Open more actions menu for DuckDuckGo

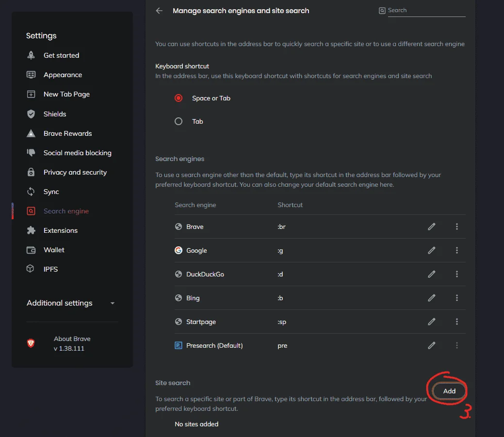point(457,274)
